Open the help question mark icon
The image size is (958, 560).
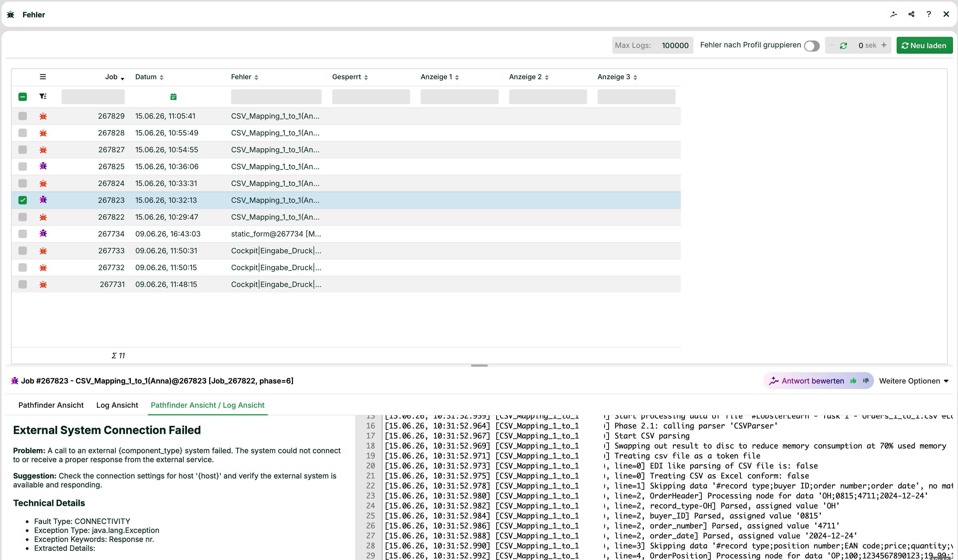929,14
